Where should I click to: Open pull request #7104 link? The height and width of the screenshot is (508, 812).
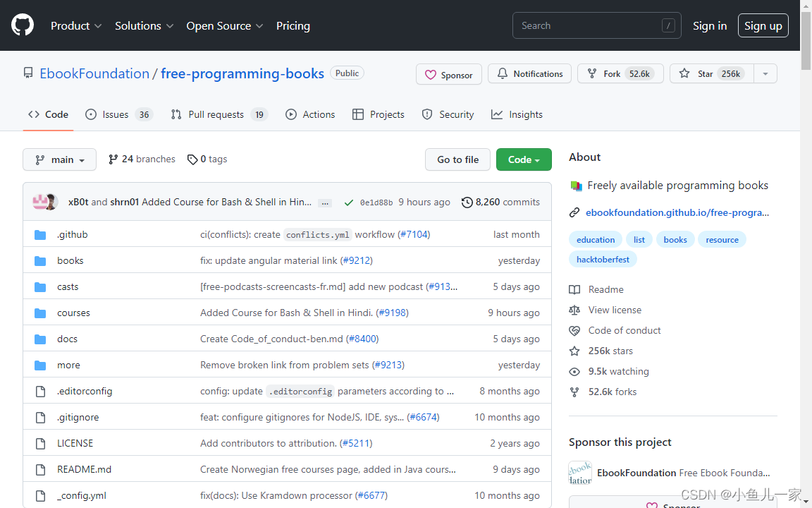[x=414, y=234]
